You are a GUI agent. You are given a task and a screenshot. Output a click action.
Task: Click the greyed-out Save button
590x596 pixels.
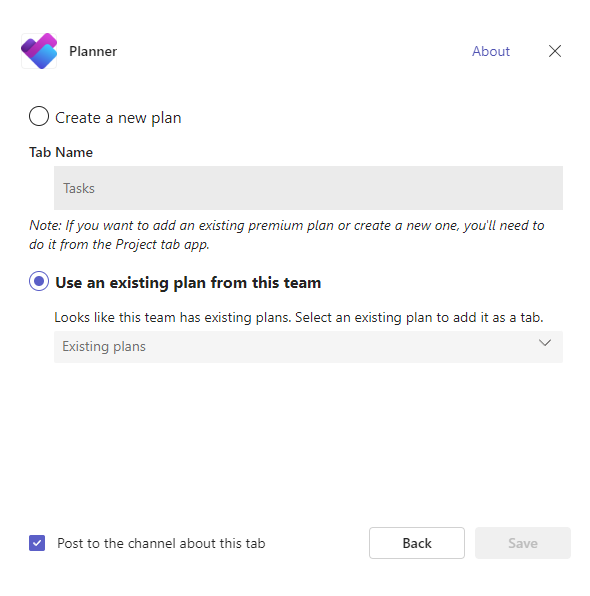click(x=523, y=543)
